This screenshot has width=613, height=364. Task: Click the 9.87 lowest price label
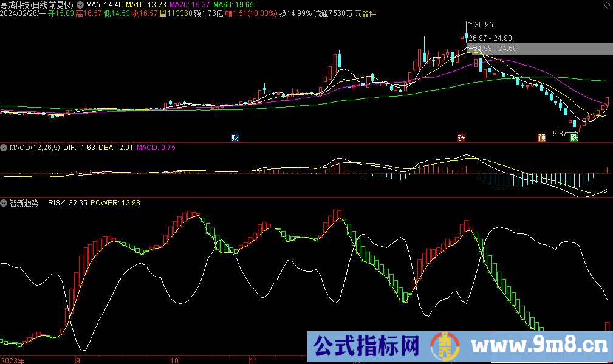560,134
